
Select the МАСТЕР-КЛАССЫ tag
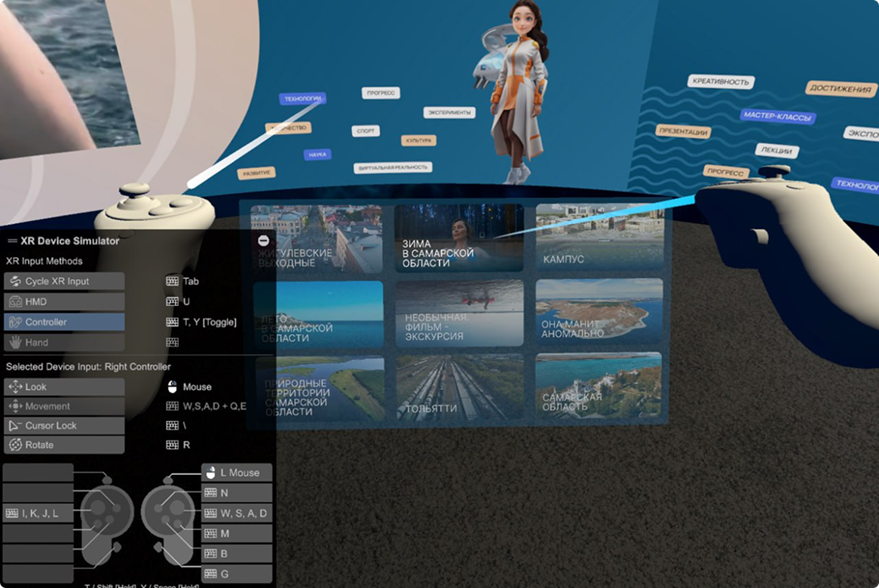tap(777, 117)
